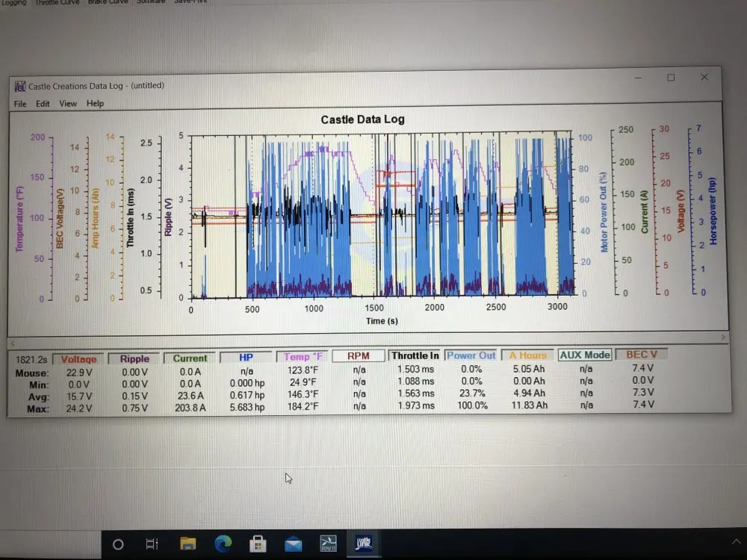Toggle the RPM trace button
The image size is (747, 560).
(x=359, y=356)
